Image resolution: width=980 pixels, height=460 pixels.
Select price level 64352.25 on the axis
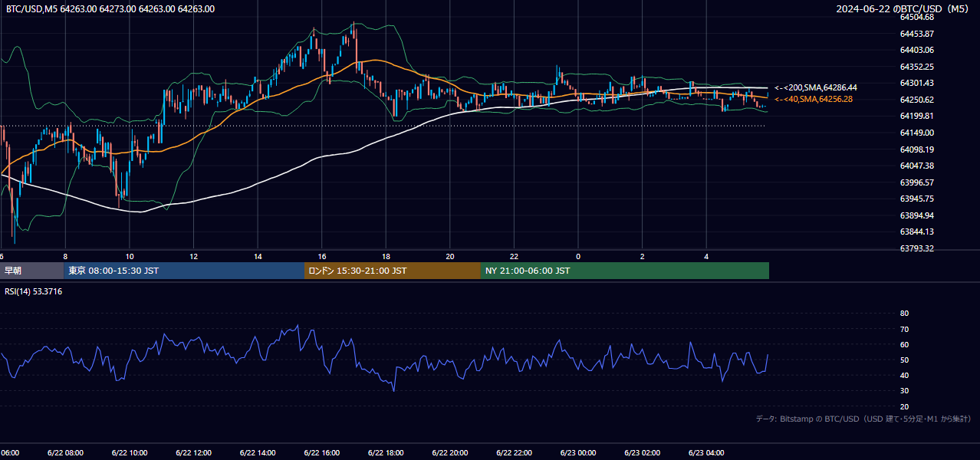pyautogui.click(x=916, y=67)
